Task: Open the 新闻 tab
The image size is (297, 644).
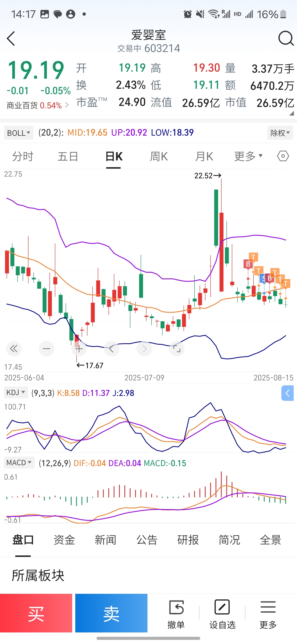Action: [105, 540]
